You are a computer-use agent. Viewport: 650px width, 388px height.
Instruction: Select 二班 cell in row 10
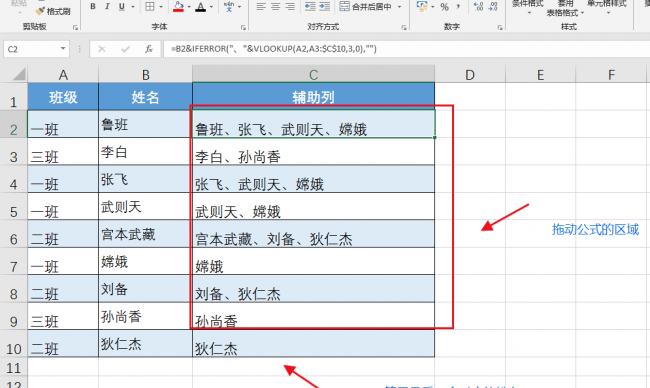pyautogui.click(x=63, y=344)
